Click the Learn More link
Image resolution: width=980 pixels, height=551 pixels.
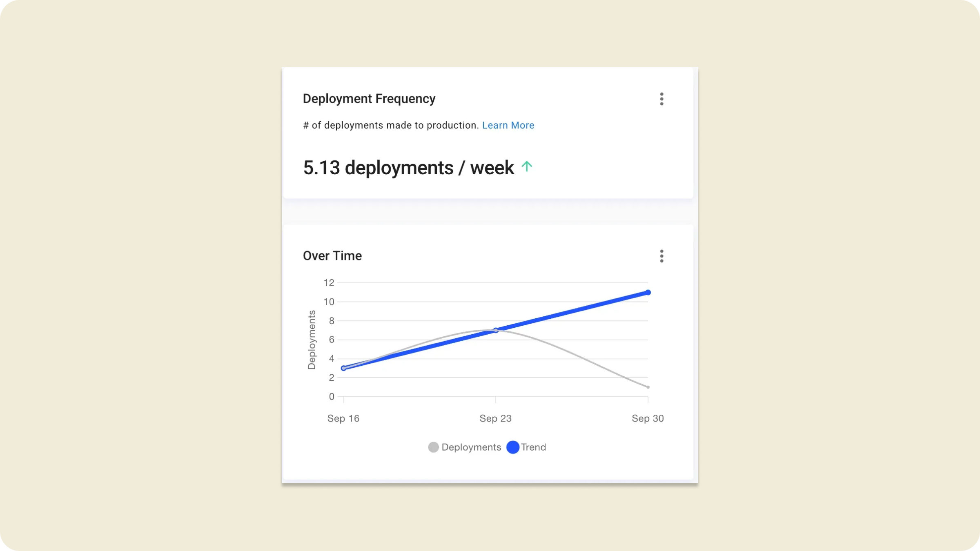coord(508,125)
